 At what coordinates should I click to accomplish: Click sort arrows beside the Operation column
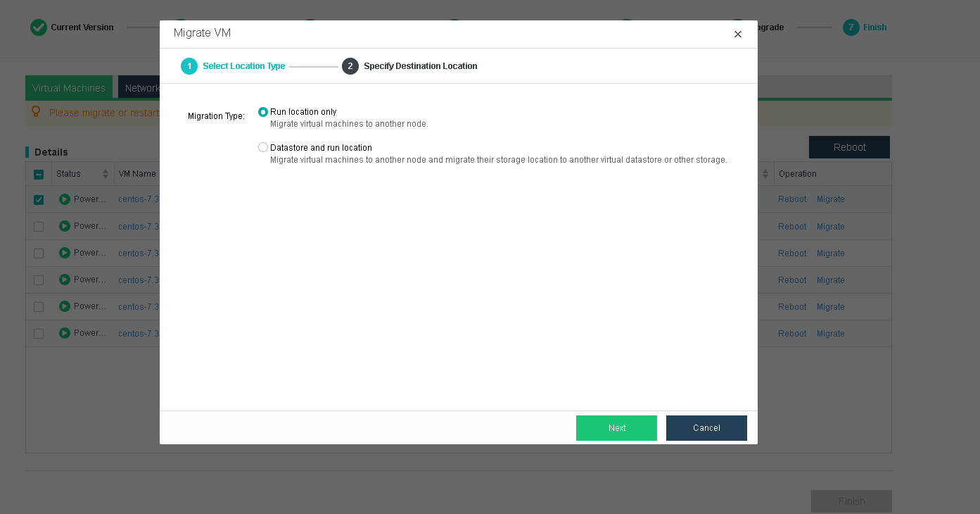click(x=765, y=174)
